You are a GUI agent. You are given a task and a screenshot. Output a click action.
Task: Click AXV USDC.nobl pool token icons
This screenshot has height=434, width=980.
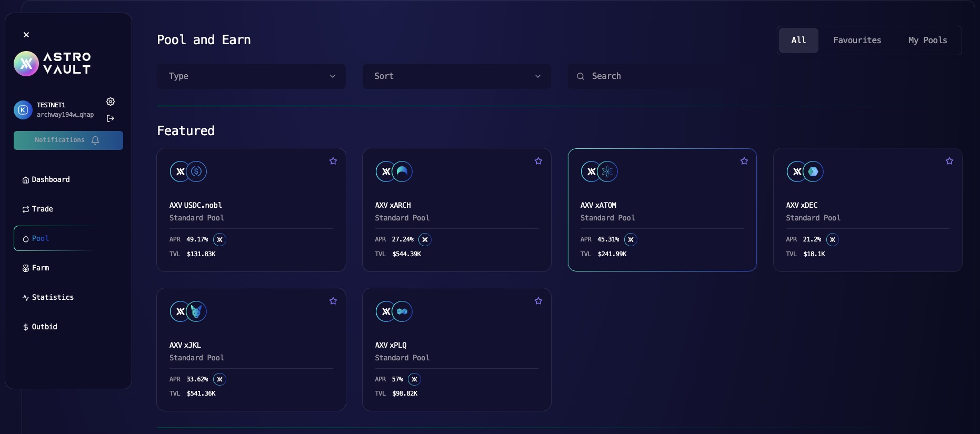tap(188, 171)
